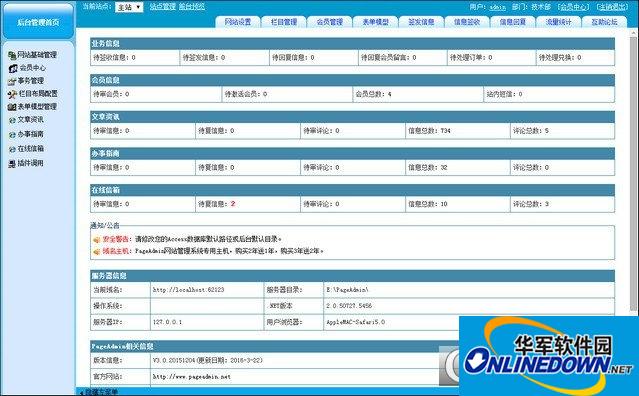Click the browser value AppleMAC-Safari5.0
The image size is (639, 396).
355,322
